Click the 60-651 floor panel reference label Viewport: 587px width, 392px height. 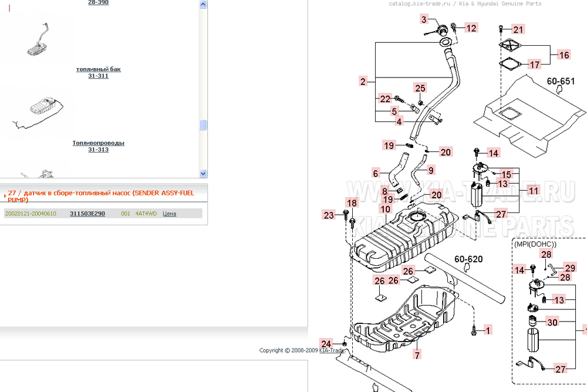point(561,80)
